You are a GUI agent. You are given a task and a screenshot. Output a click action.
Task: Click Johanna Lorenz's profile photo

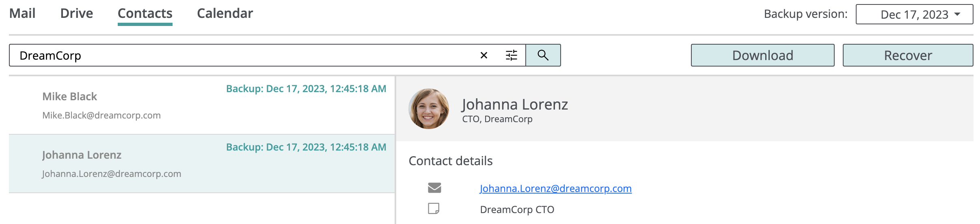click(429, 109)
